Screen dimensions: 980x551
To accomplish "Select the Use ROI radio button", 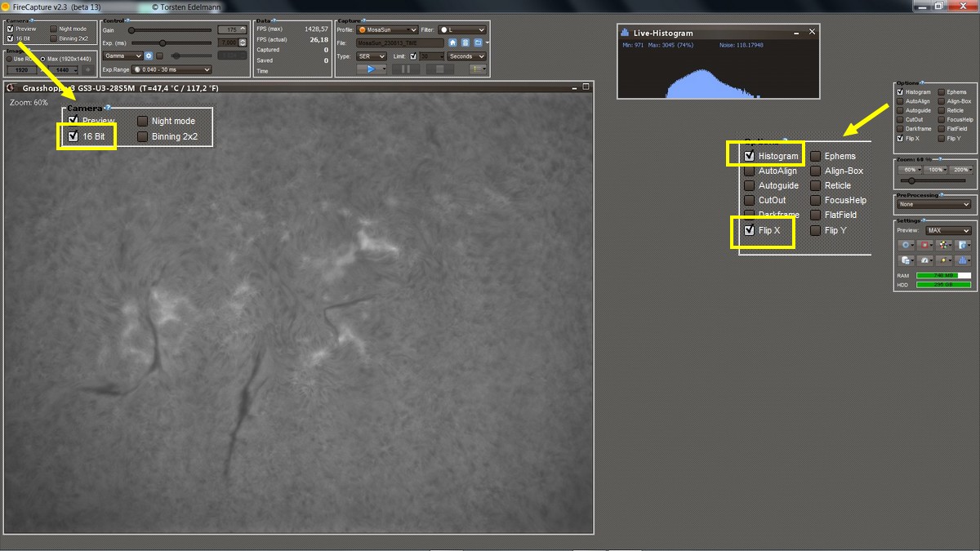I will coord(10,59).
